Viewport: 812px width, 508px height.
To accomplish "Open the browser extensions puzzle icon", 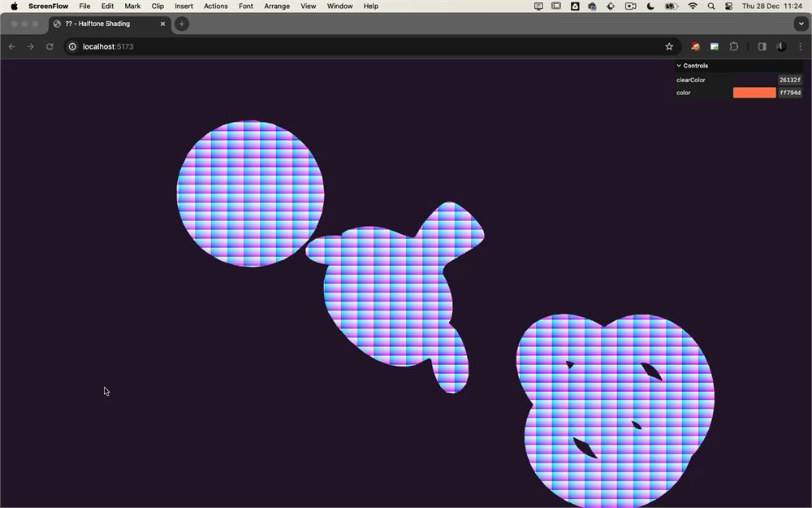I will 734,46.
